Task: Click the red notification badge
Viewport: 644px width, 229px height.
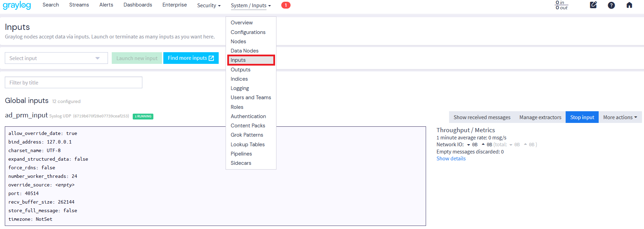Action: [285, 5]
